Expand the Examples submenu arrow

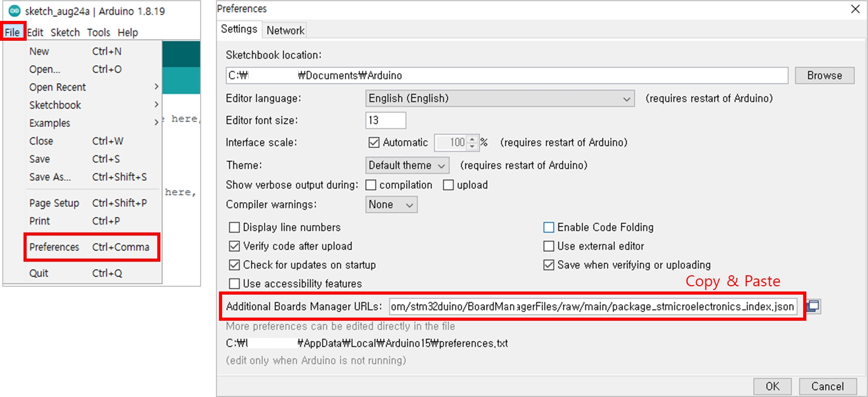pyautogui.click(x=156, y=123)
